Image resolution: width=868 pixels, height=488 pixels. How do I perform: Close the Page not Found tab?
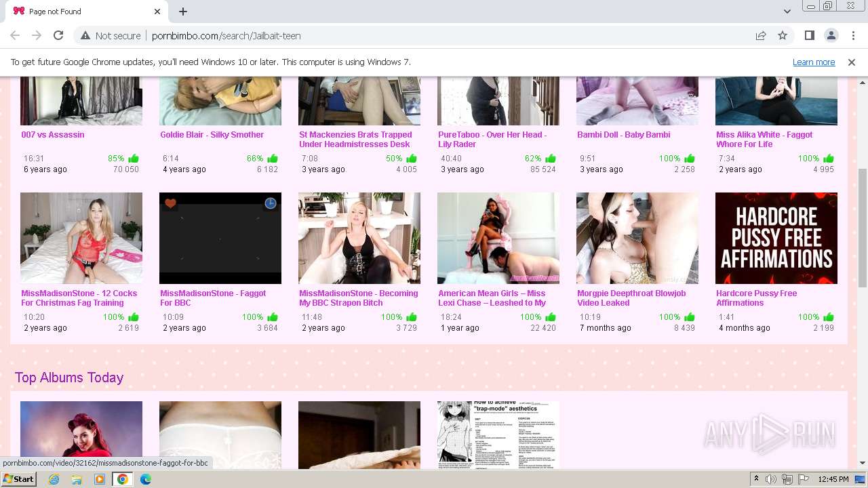[x=157, y=12]
